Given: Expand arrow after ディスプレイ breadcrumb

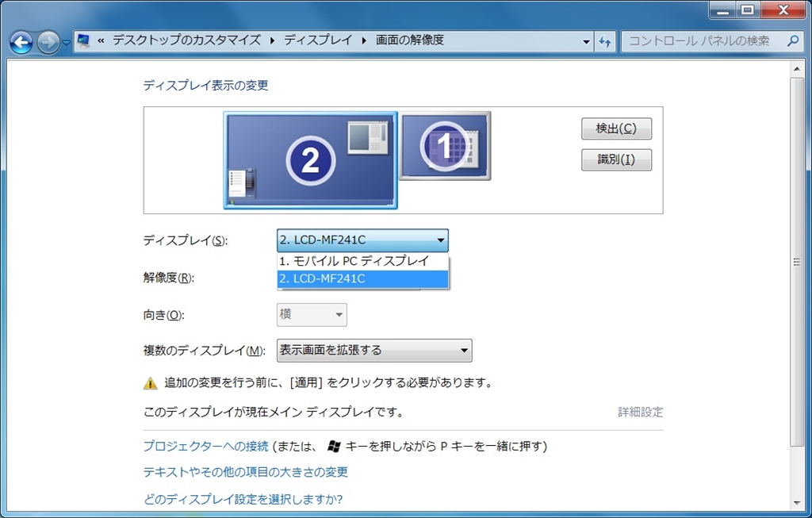Looking at the screenshot, I should coord(364,40).
